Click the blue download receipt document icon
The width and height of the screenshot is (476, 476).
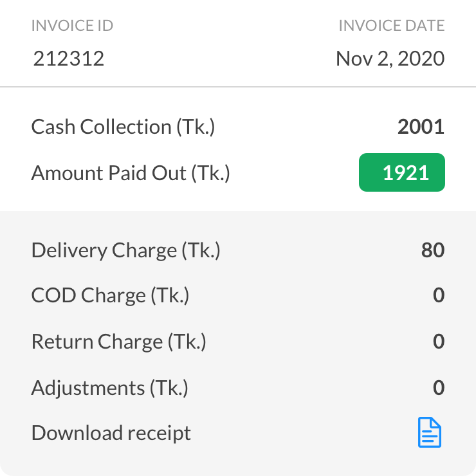(x=429, y=432)
